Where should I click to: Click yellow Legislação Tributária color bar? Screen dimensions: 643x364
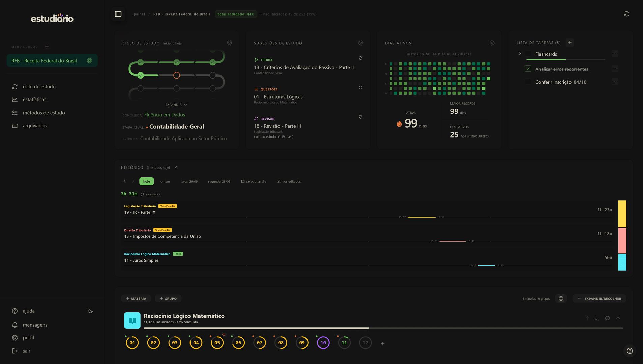[x=622, y=214]
